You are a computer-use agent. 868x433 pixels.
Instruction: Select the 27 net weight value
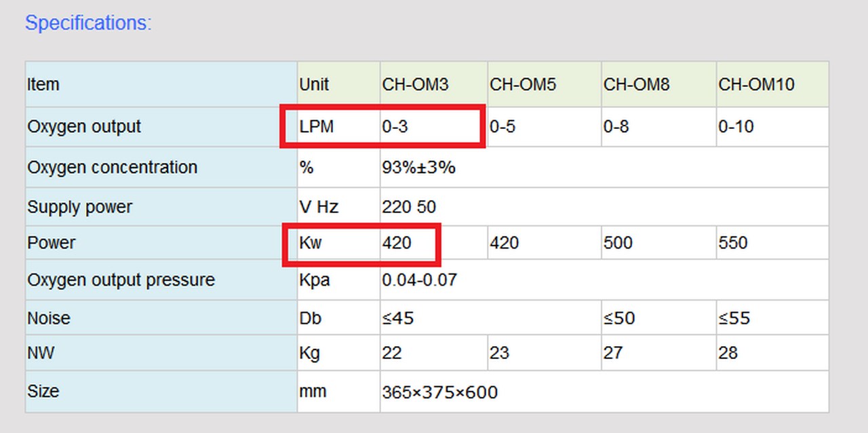[x=613, y=354]
